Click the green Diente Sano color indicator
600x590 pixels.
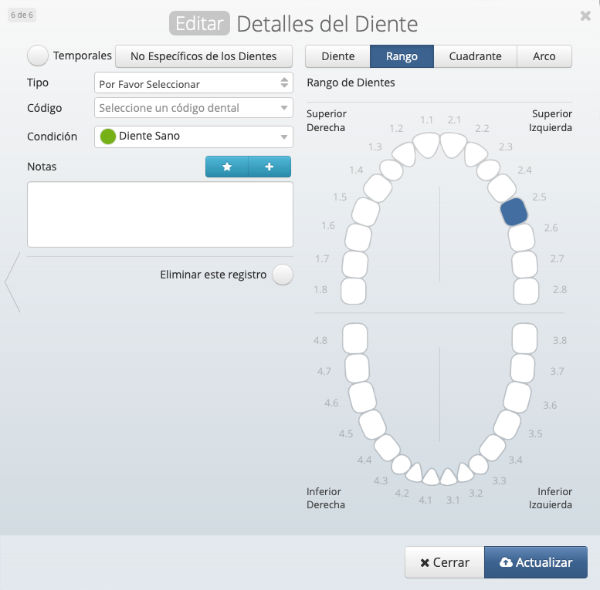point(108,136)
